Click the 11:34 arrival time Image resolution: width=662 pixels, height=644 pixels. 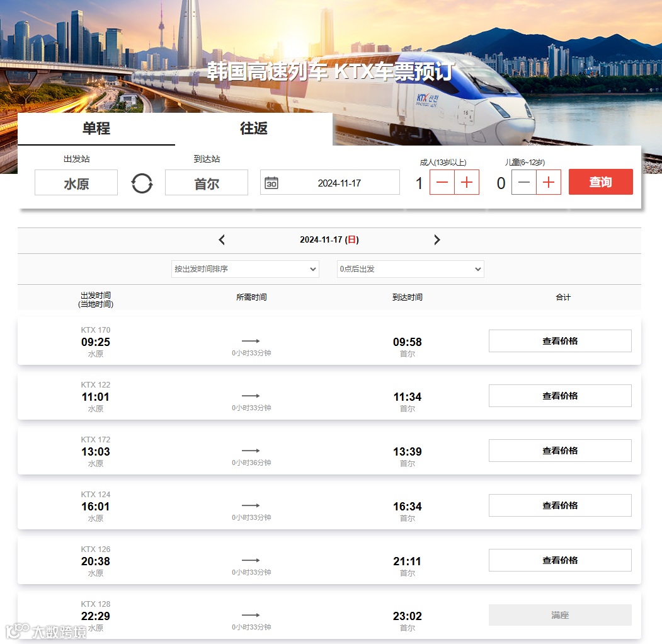408,397
